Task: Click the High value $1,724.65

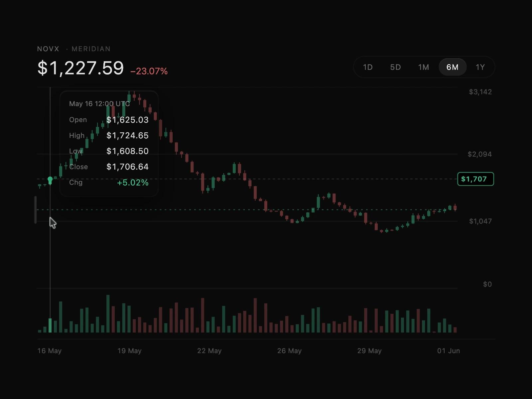Action: tap(127, 136)
